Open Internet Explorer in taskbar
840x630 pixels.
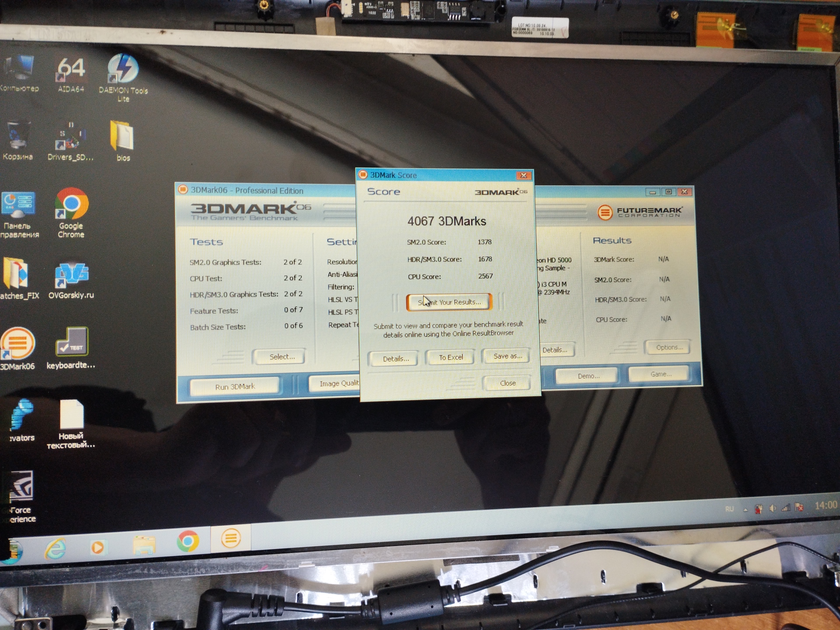click(x=56, y=548)
